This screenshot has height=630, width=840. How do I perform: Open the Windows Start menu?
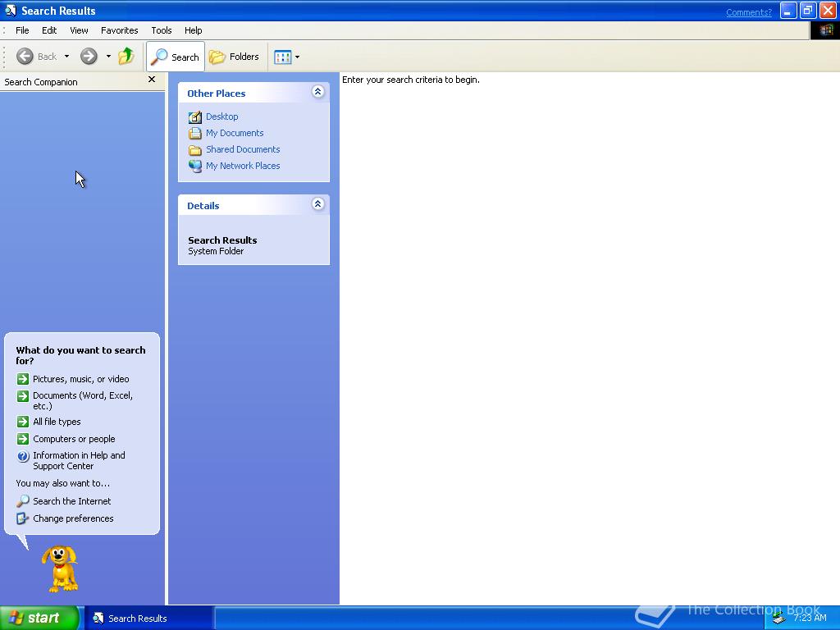39,619
